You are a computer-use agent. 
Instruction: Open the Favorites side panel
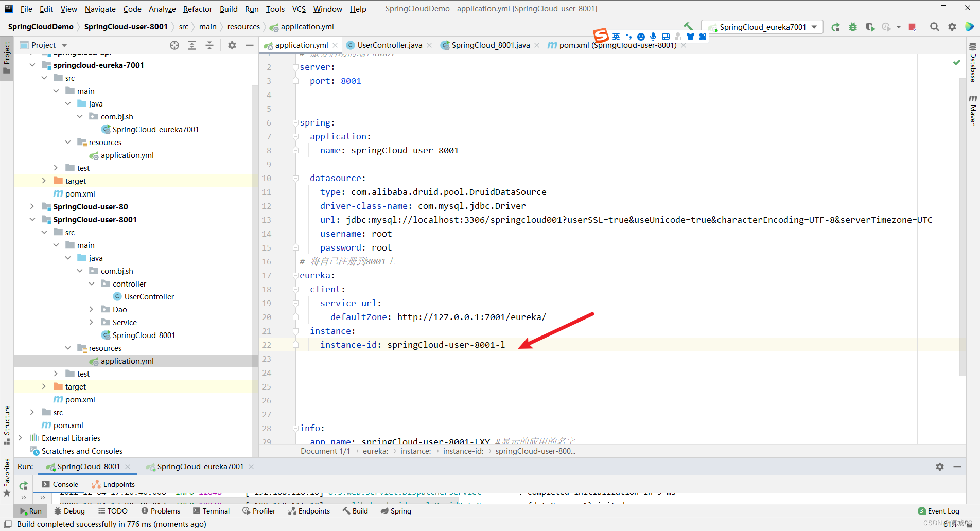point(7,477)
